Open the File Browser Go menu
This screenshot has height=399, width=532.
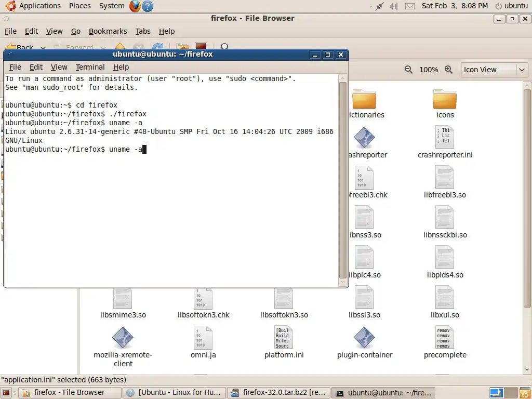[x=76, y=31]
